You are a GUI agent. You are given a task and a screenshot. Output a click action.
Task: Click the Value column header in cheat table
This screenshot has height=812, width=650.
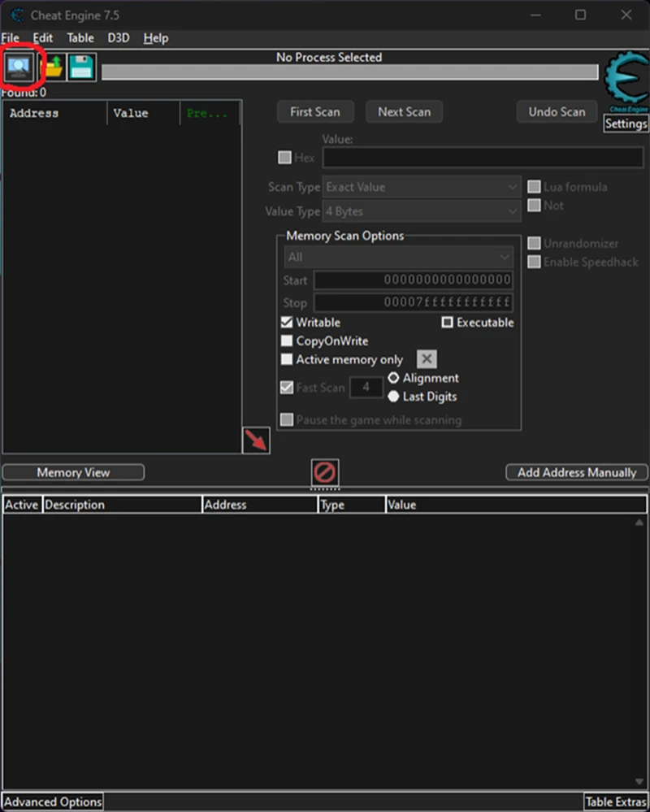pos(516,505)
